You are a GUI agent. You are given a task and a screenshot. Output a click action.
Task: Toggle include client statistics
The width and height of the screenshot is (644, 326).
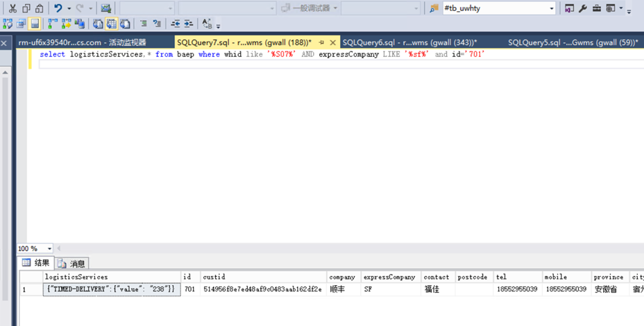point(79,24)
